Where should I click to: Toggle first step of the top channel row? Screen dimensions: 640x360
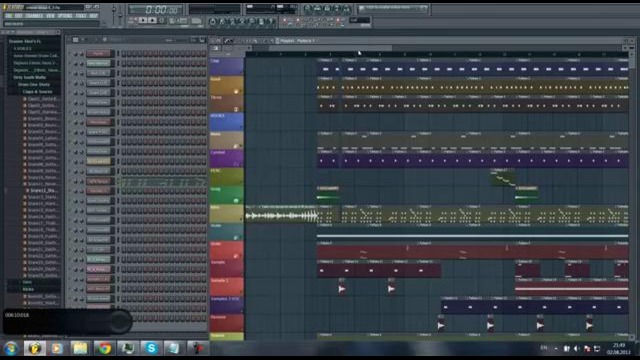pos(124,53)
